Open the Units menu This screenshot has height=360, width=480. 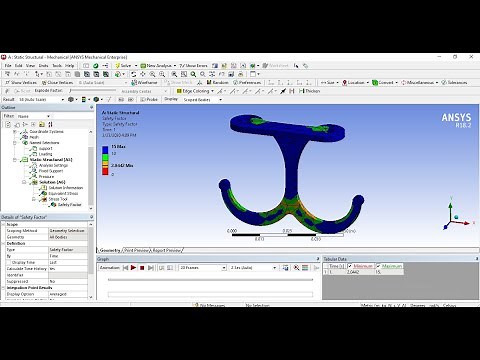(x=44, y=66)
